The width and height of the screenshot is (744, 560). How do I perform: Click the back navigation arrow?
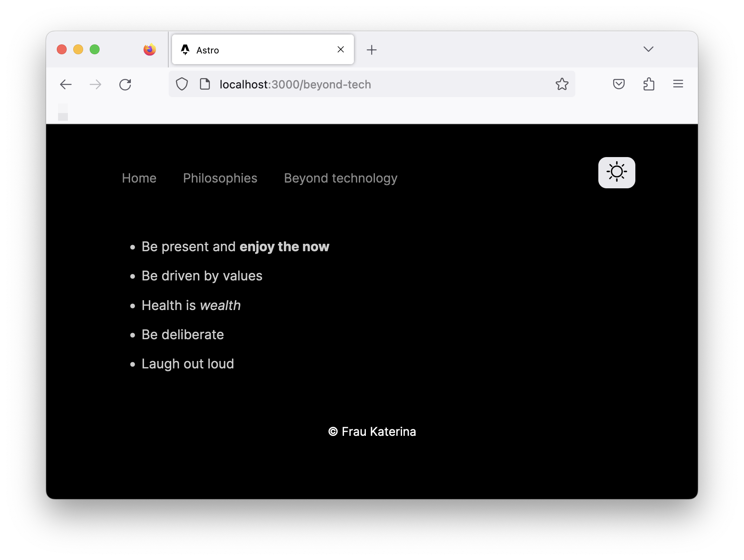pos(66,84)
